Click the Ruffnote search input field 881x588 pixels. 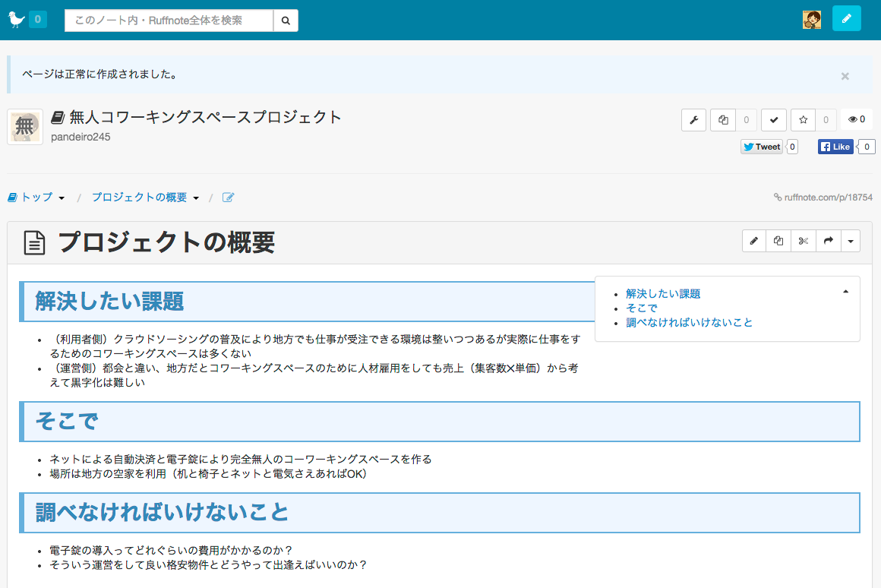[x=169, y=21]
